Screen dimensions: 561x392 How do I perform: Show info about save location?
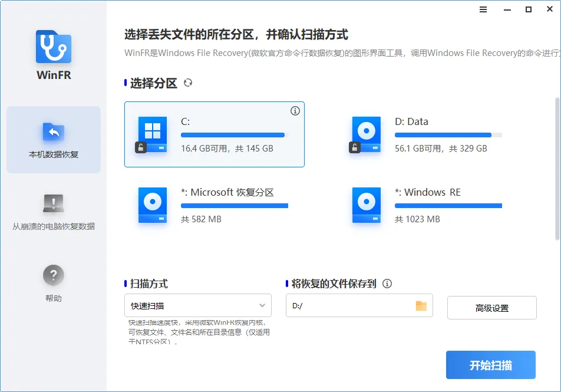point(387,284)
